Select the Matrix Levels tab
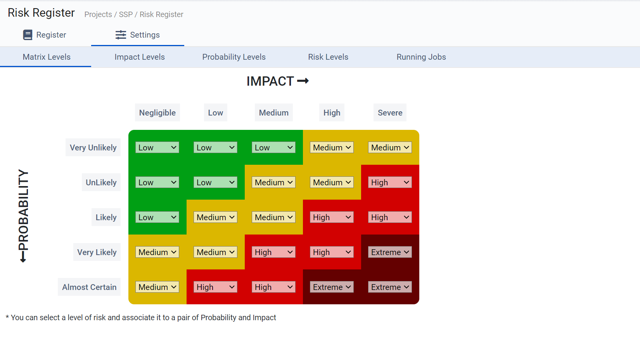 pos(47,57)
